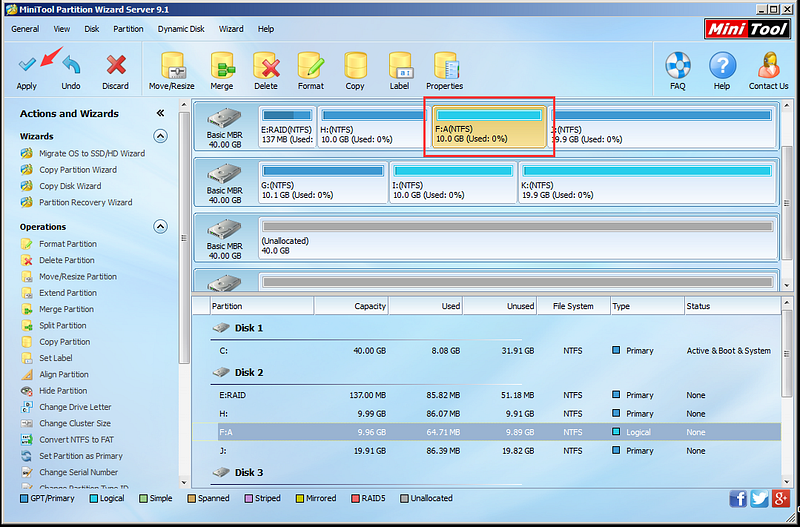
Task: Select Change Cluster Size operation
Action: [x=66, y=423]
